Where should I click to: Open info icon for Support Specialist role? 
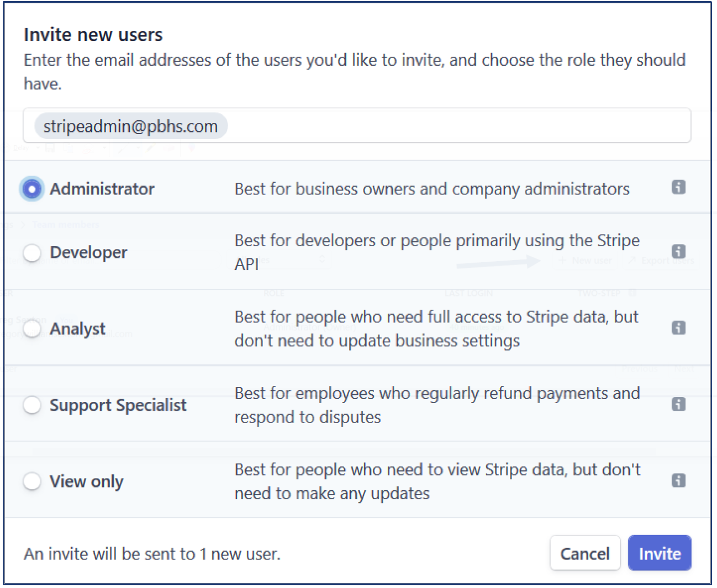(x=678, y=404)
